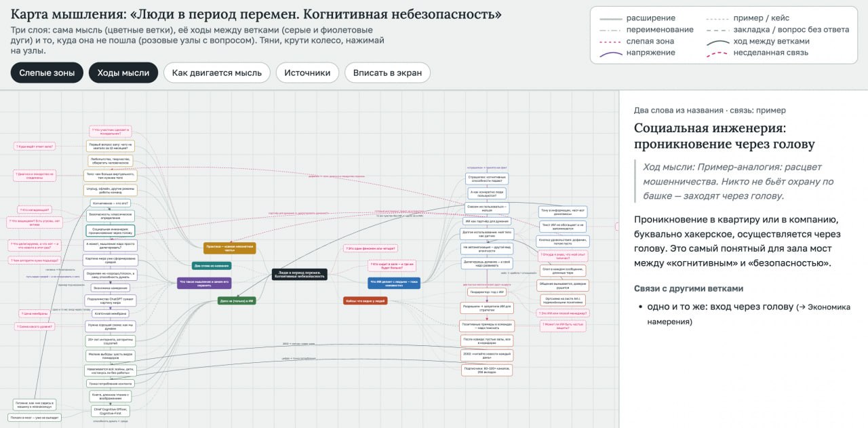Viewport: 868px width, 428px height.
Task: Click node «Первый вопрос залу»
Action: [x=111, y=146]
